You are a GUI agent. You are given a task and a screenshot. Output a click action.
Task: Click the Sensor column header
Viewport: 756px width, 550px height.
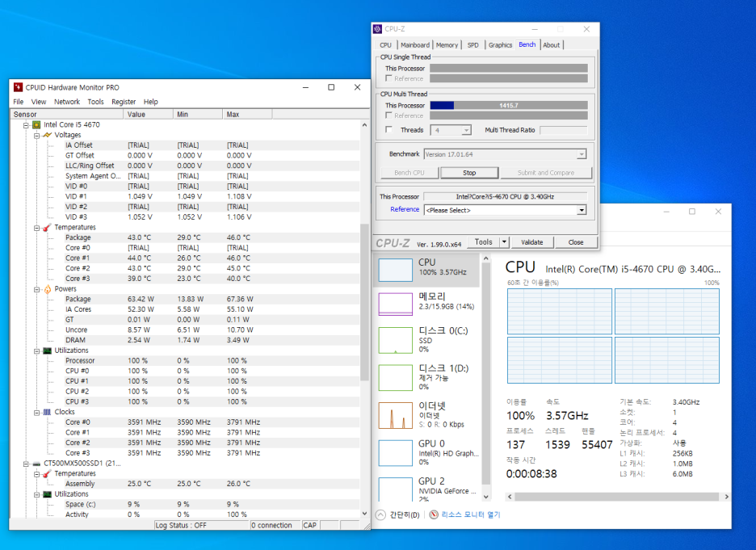pos(67,114)
